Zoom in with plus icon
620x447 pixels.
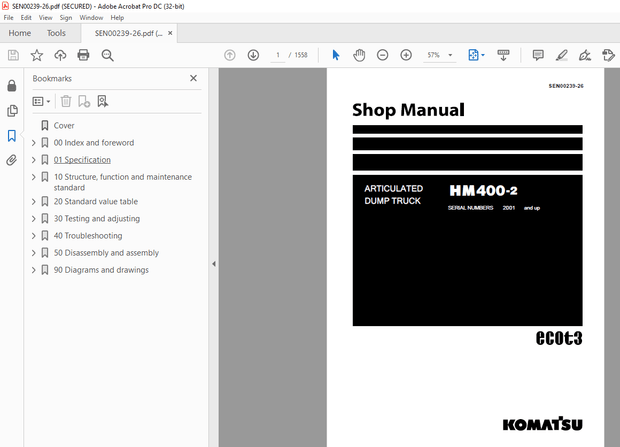(x=406, y=55)
